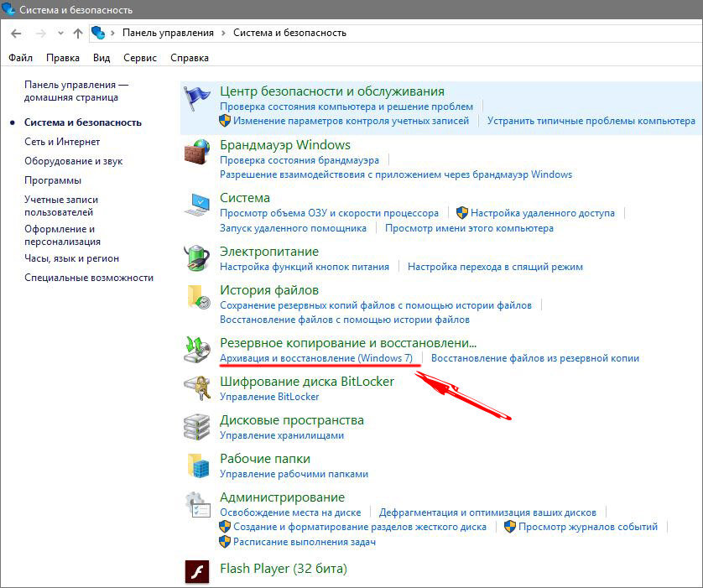Open Оформление и персонализация category
703x588 pixels.
tap(62, 236)
